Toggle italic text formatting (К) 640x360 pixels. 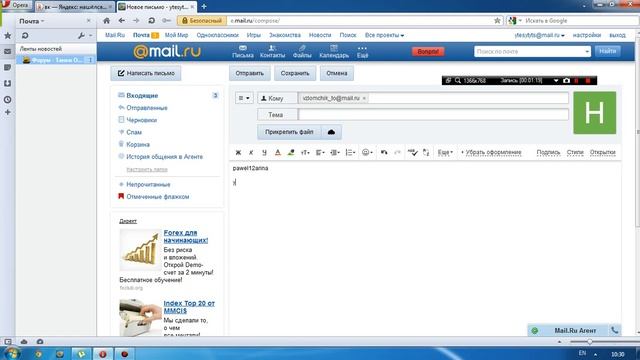tap(251, 153)
